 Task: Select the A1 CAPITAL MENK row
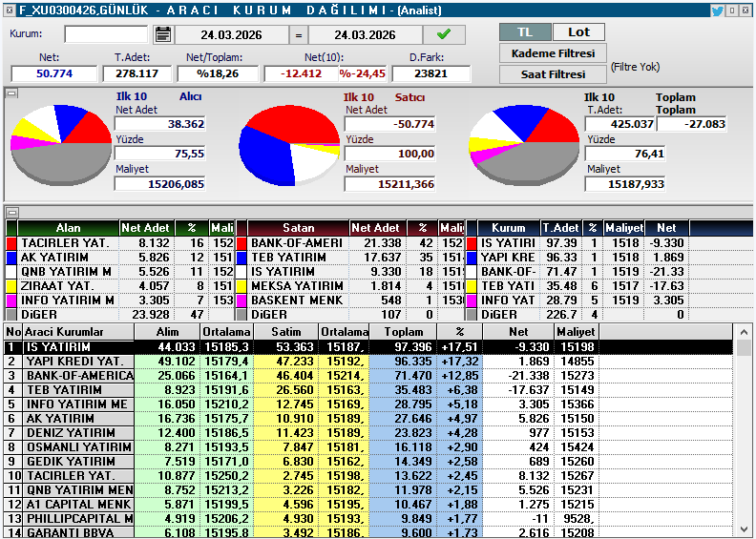(x=368, y=505)
